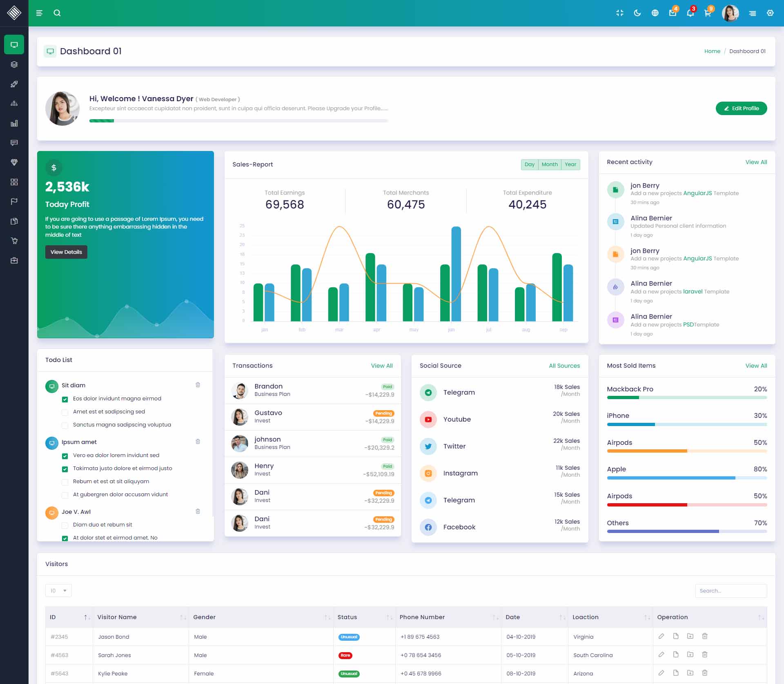Click the Edit Profile button
Viewport: 784px width, 684px height.
(741, 109)
